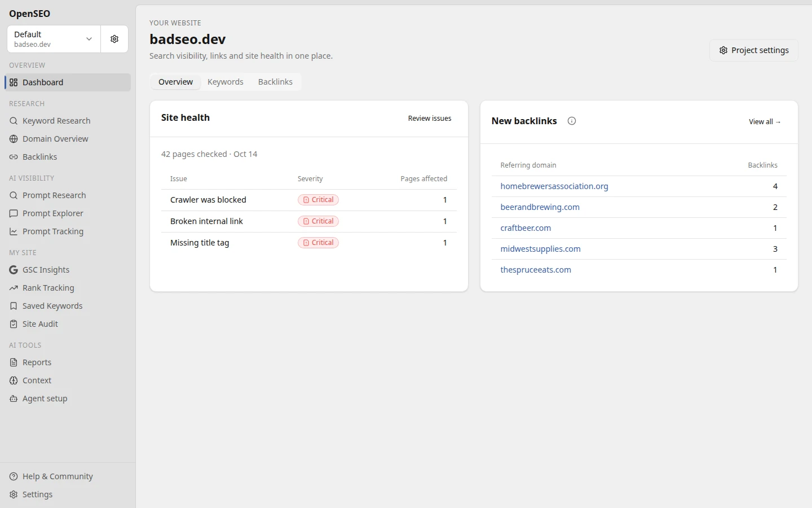Open beerandbrewing.com referring domain link

tap(540, 207)
